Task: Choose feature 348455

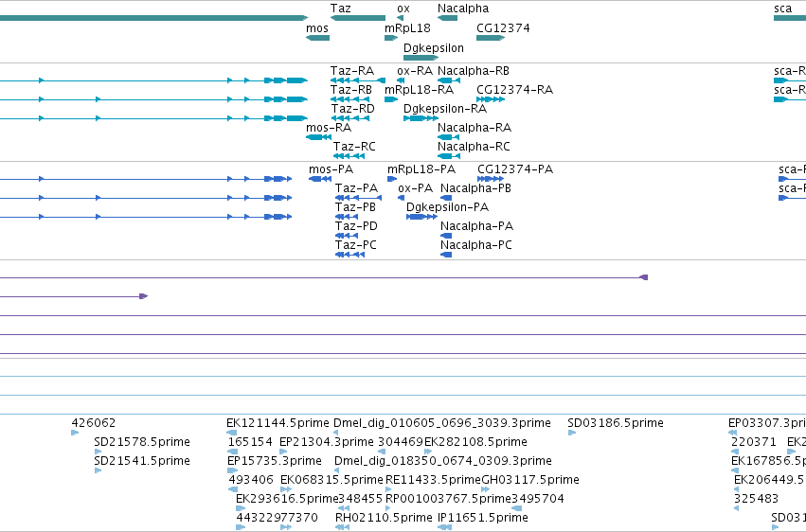Action: coord(360,499)
